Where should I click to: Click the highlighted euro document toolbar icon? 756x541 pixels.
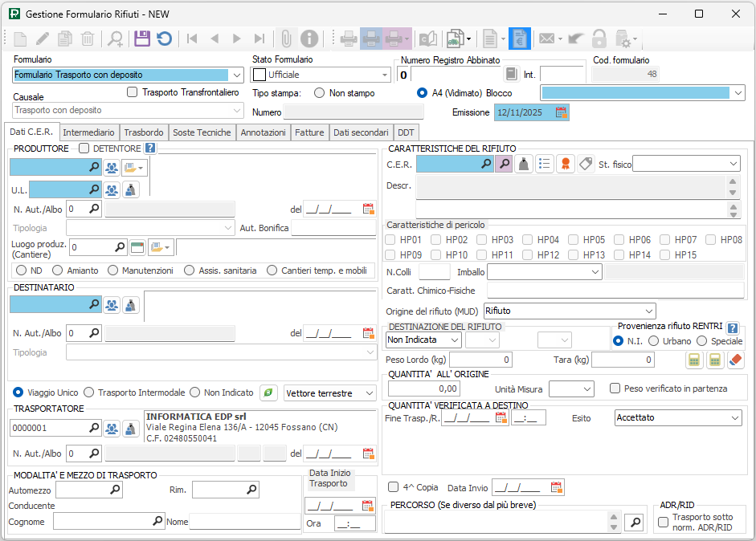tap(519, 39)
